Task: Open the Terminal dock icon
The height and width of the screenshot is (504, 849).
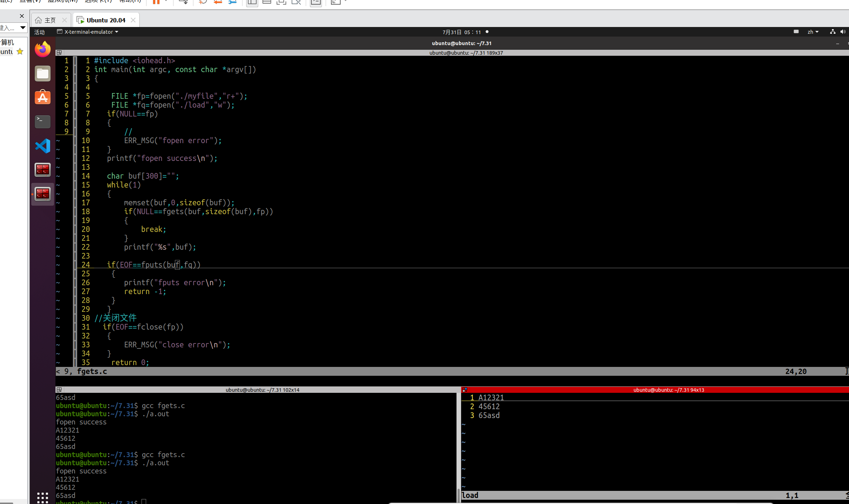Action: (x=43, y=121)
